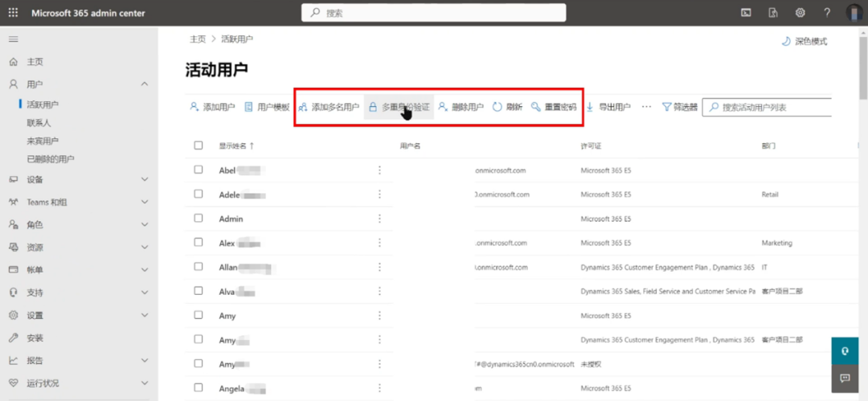Focus the 搜索活动用户列表 search box
Screen dimensions: 868x401
pos(768,108)
